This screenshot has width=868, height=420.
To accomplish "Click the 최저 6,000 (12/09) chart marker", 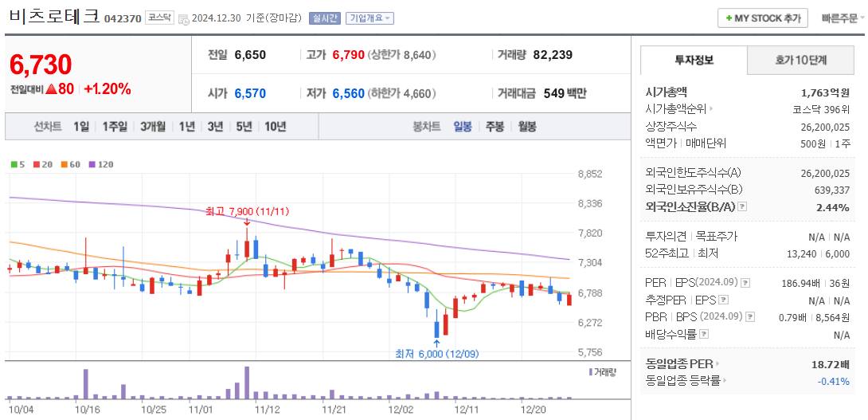I will 437,354.
